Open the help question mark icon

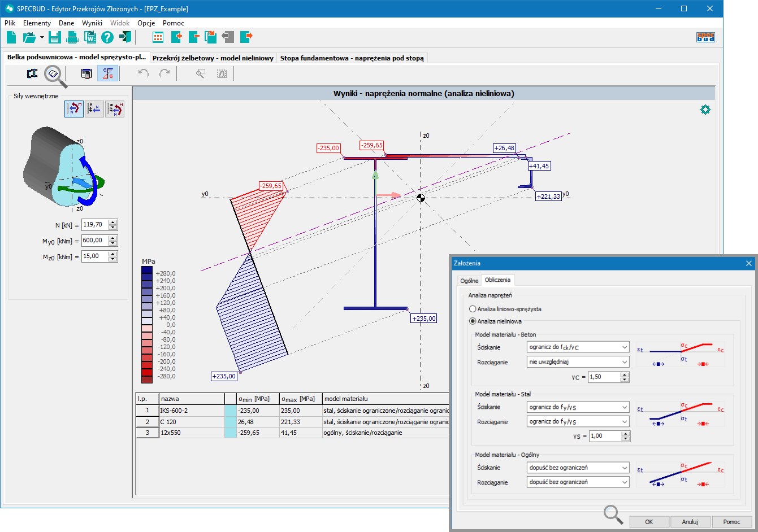tap(107, 37)
